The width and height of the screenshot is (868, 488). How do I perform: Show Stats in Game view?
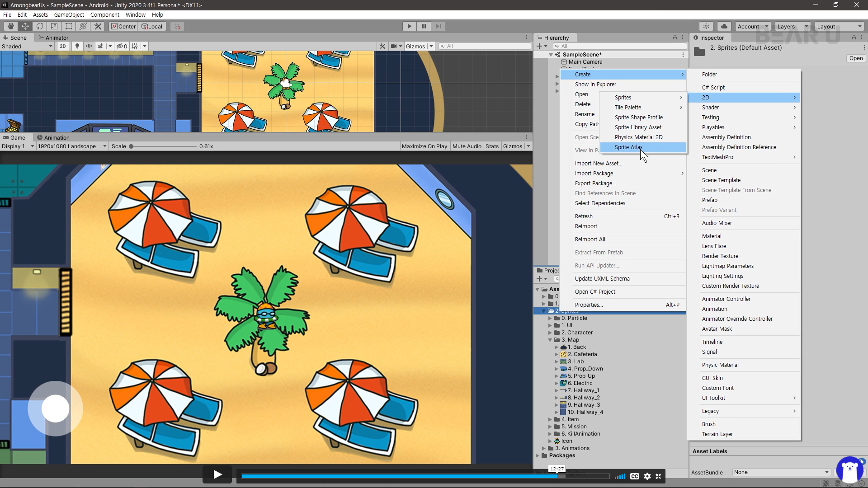pos(492,146)
